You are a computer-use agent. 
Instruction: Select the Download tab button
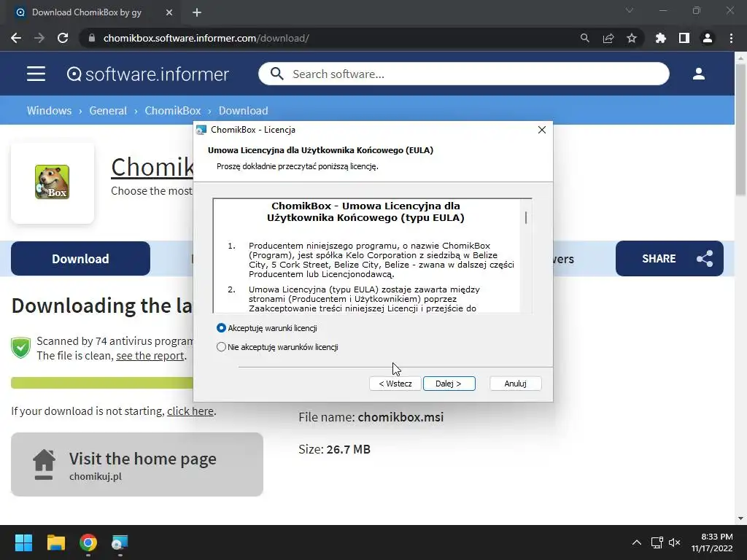tap(80, 259)
